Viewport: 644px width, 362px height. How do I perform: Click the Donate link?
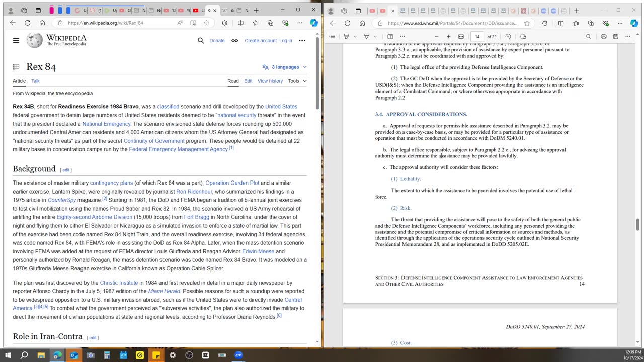(x=217, y=41)
